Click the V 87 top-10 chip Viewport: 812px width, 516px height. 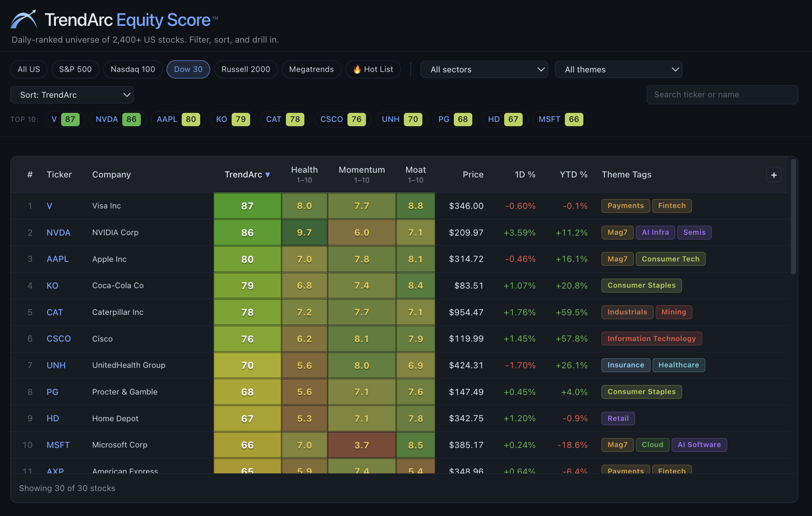(65, 119)
